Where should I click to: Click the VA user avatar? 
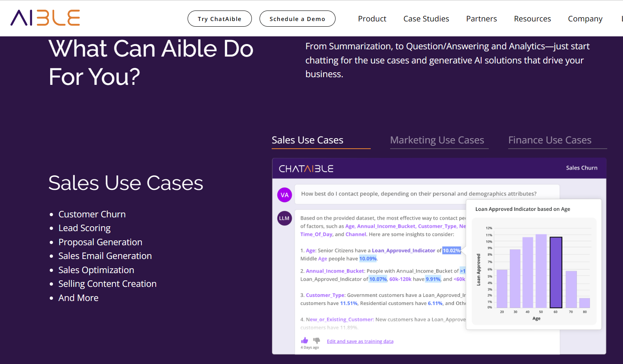click(285, 195)
